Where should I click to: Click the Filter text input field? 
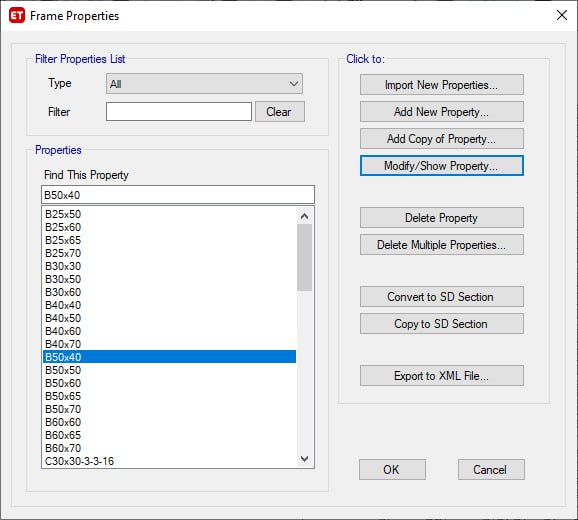tap(179, 112)
